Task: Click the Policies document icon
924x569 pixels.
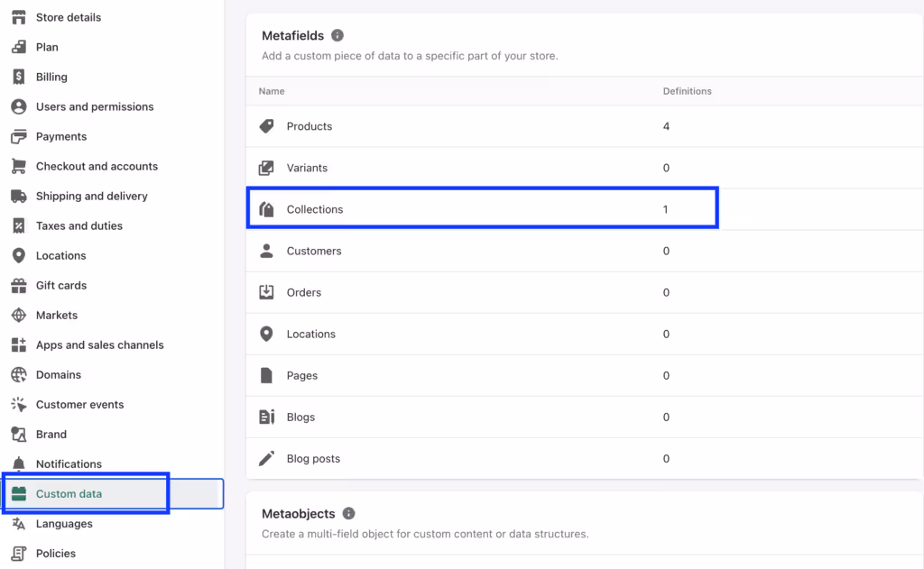Action: [19, 554]
